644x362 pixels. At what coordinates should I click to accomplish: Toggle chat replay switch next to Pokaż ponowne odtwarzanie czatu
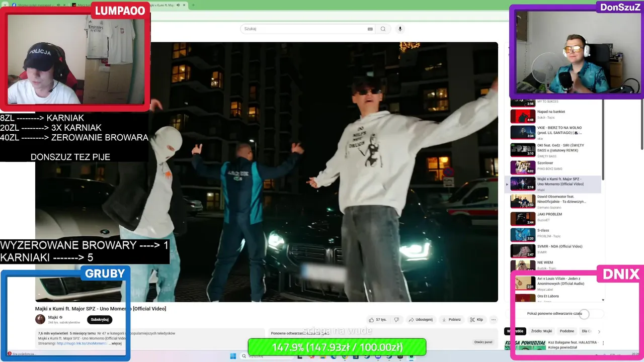pyautogui.click(x=584, y=314)
